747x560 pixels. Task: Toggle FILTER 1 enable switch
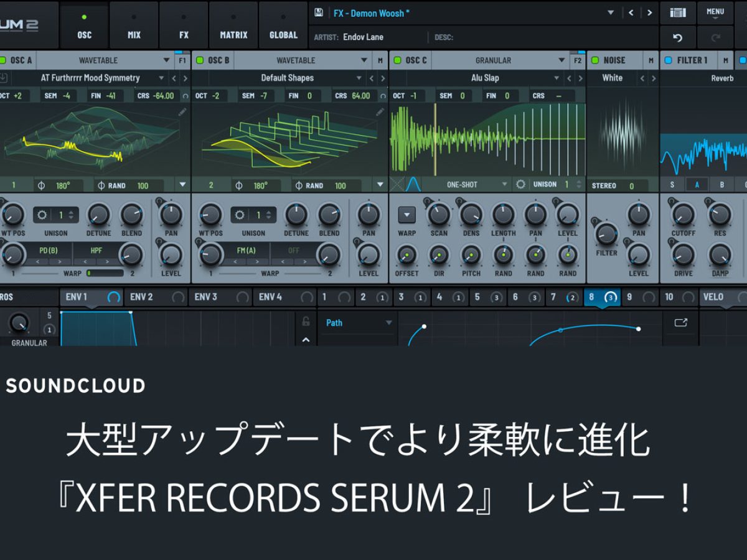669,60
